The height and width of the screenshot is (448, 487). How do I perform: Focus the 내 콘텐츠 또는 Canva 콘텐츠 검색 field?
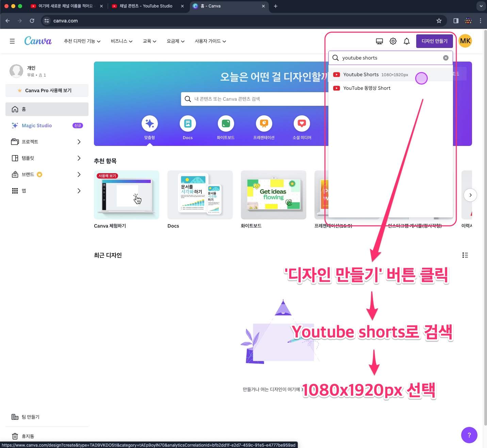pyautogui.click(x=255, y=99)
